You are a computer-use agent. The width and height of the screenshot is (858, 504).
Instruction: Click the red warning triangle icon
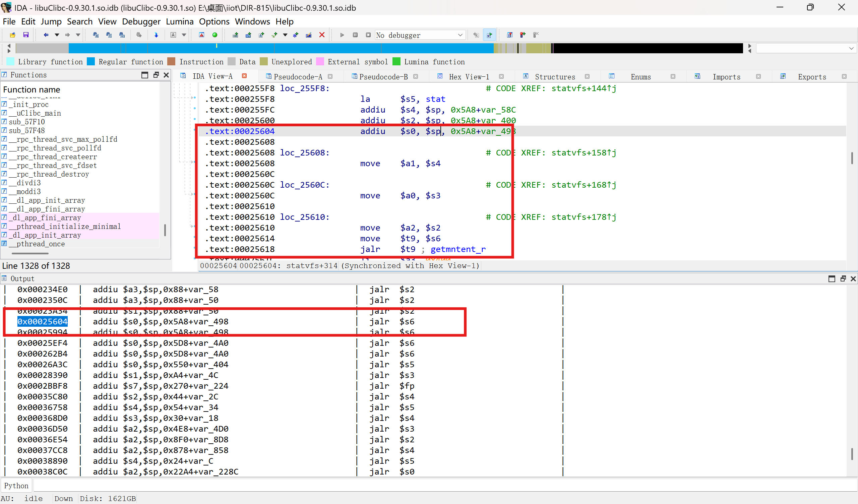[201, 35]
